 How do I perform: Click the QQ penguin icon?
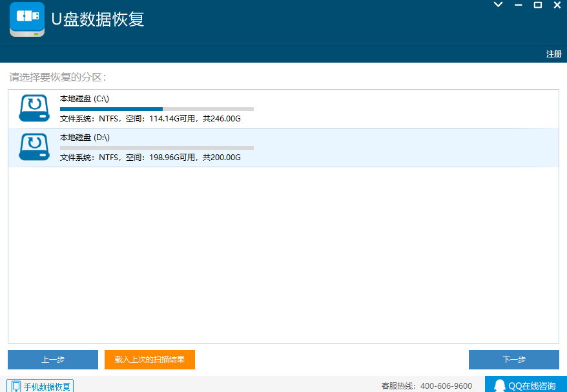pyautogui.click(x=499, y=386)
